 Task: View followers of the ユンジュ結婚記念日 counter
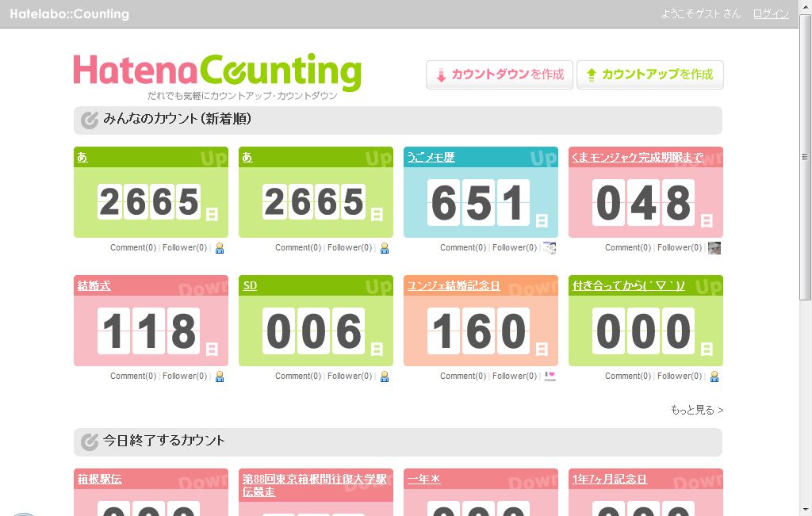pyautogui.click(x=515, y=376)
